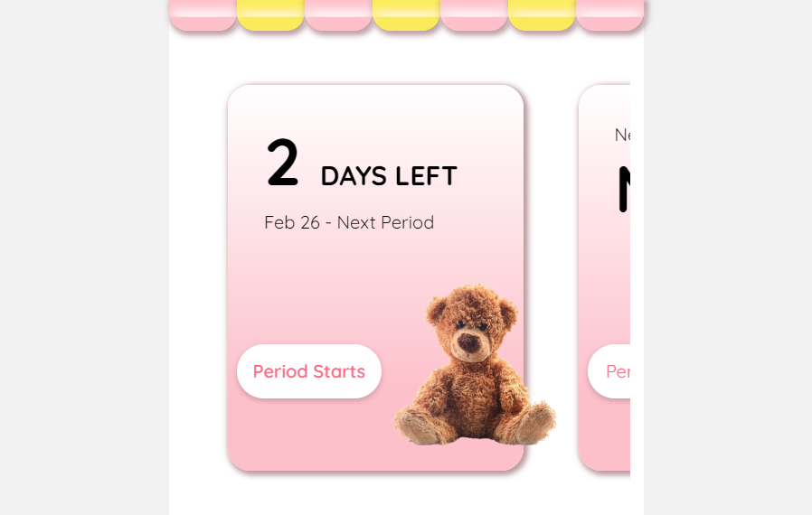The image size is (812, 515).
Task: Select the Feb 26 - Next Period text
Action: [349, 222]
